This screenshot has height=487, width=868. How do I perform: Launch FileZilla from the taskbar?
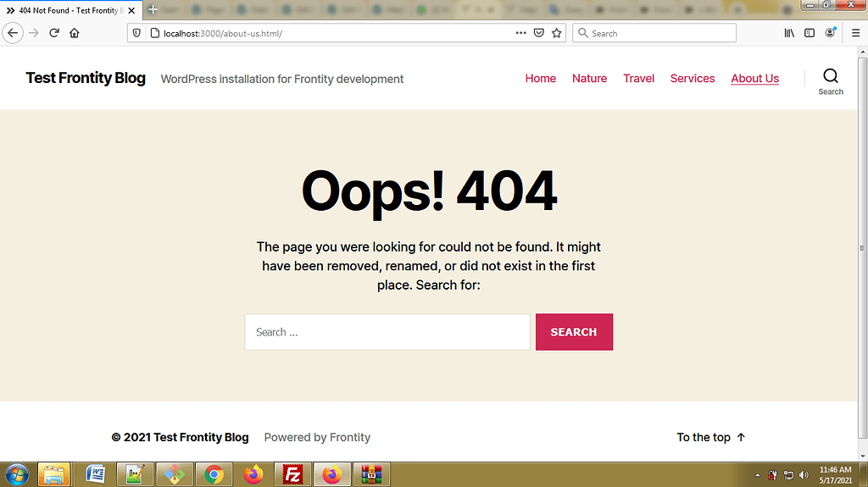(x=292, y=474)
